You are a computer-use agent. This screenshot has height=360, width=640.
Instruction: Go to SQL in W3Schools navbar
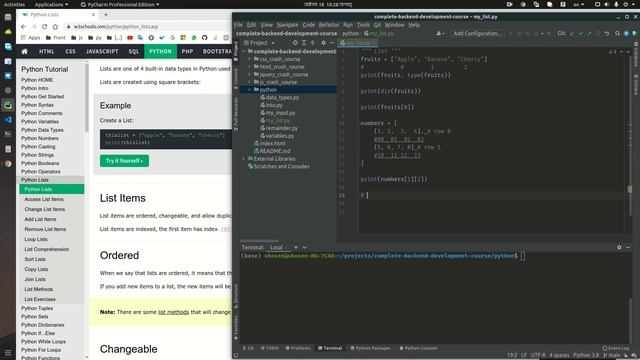click(134, 51)
